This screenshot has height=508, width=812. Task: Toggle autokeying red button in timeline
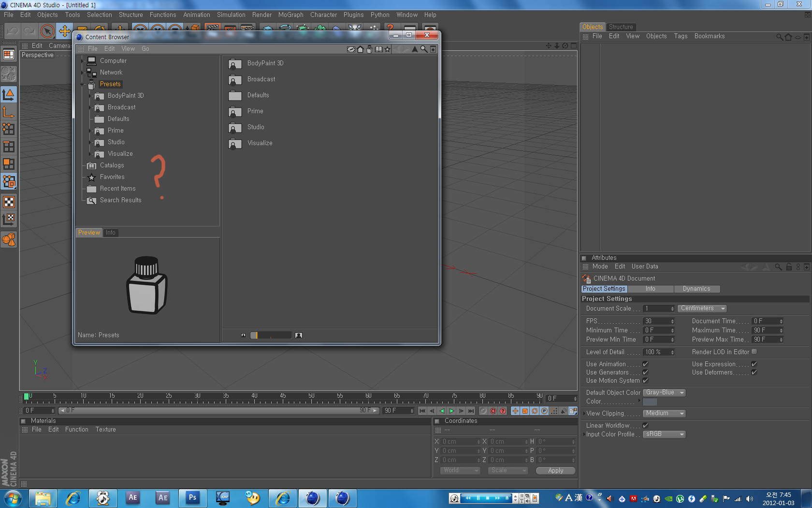pyautogui.click(x=493, y=411)
